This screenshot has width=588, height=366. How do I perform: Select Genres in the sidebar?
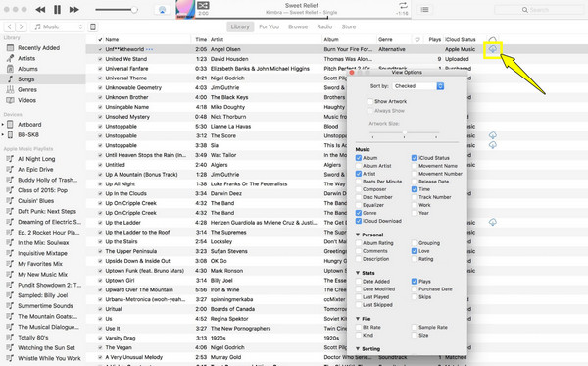(27, 89)
